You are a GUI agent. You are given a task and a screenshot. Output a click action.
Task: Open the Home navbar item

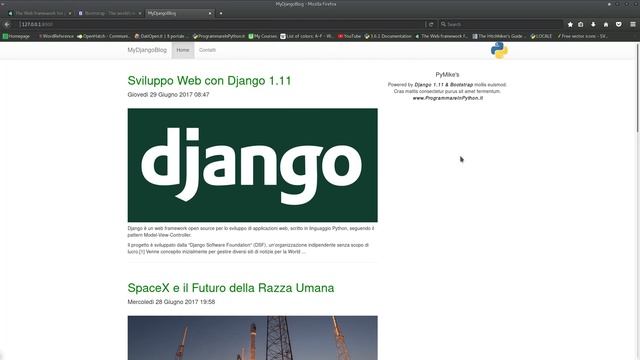click(x=183, y=50)
